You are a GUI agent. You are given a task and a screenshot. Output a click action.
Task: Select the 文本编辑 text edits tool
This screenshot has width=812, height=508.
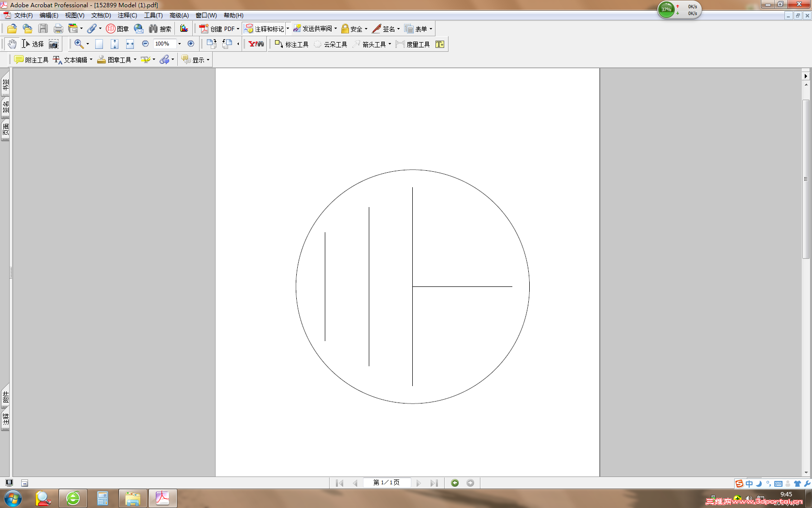click(x=71, y=60)
